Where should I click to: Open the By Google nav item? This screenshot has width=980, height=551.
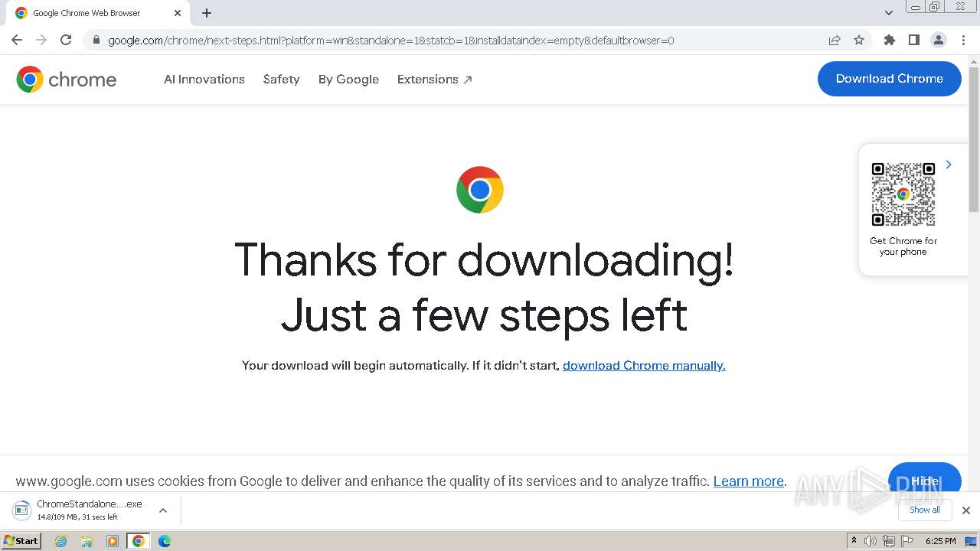348,80
